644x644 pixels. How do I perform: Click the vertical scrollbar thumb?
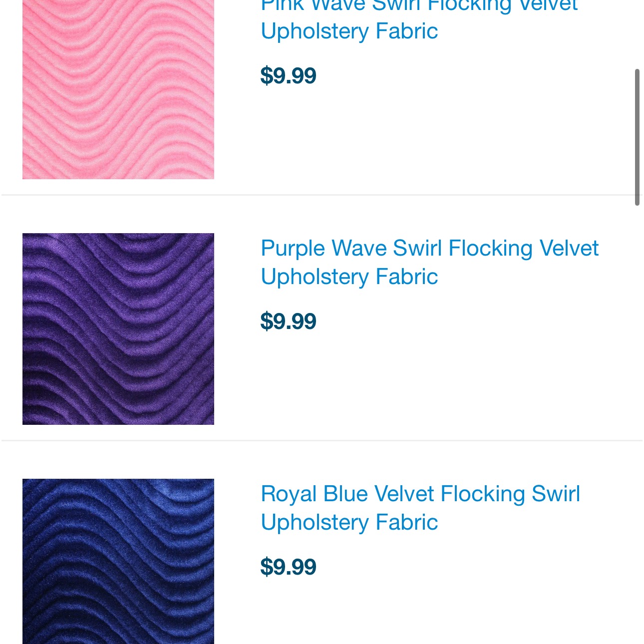637,137
